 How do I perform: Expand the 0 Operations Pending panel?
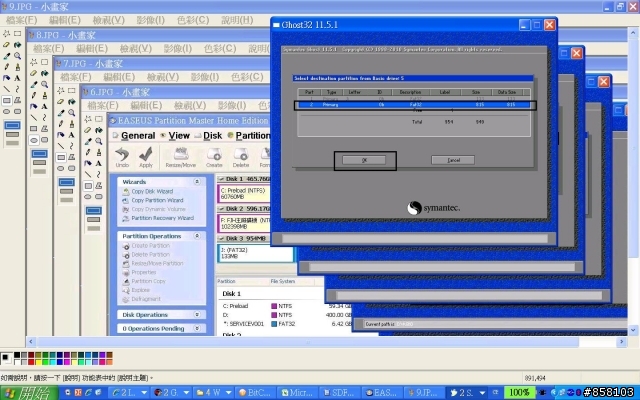[197, 328]
